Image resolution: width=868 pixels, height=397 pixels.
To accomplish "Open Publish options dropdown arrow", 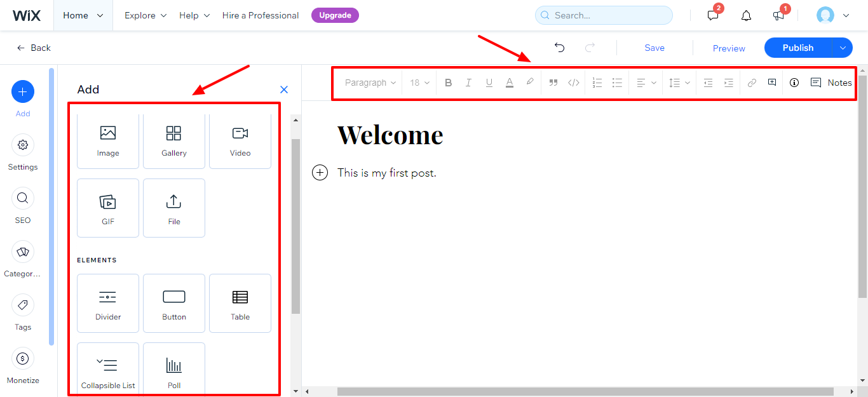I will [x=843, y=48].
